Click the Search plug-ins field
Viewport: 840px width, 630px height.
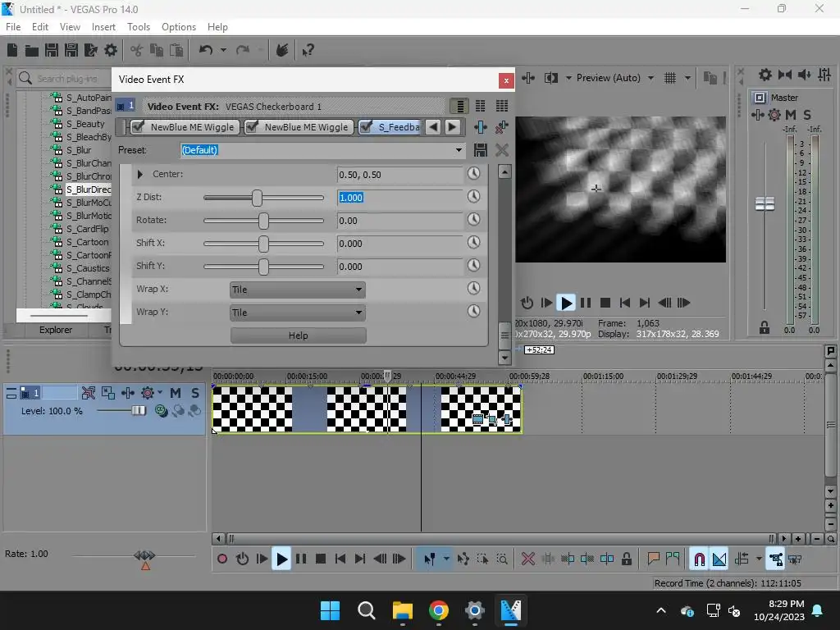[x=67, y=79]
